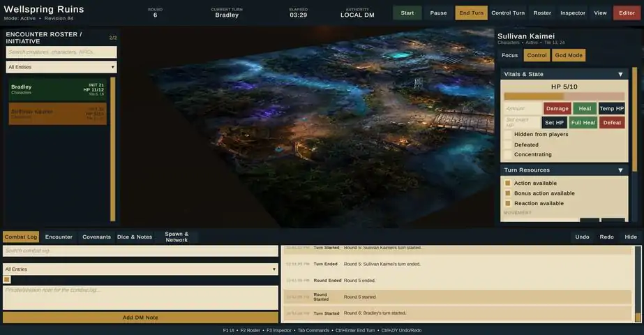Open the Dice & Notes tab
The width and height of the screenshot is (644, 335).
[135, 237]
